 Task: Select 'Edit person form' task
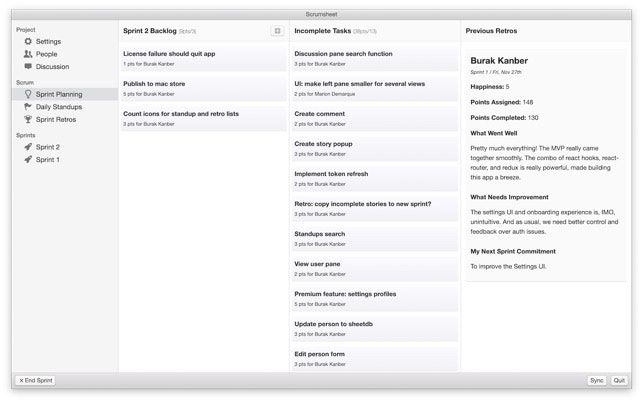tap(375, 359)
